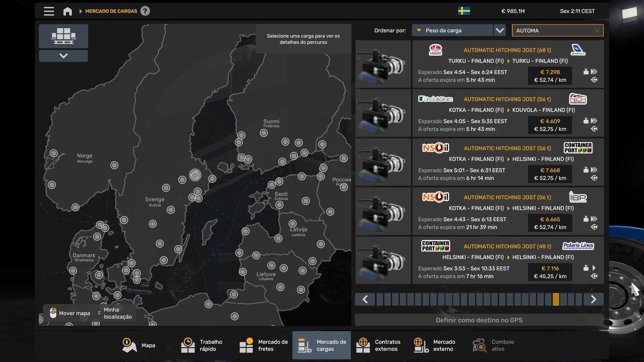The height and width of the screenshot is (362, 644).
Task: Go to the previous cargo list page
Action: coord(365,299)
